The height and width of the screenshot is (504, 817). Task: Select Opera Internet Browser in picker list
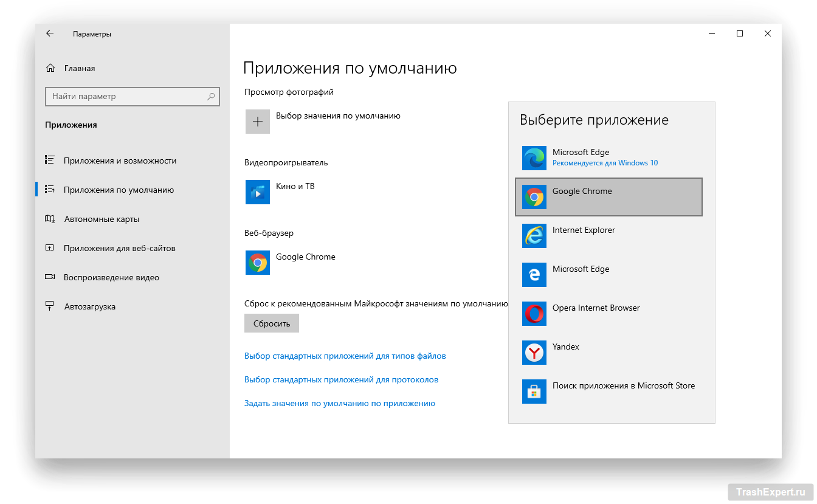coord(596,308)
